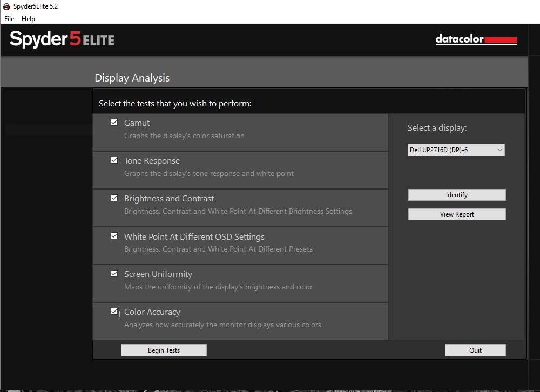Disable the Screen Uniformity test checkbox
The width and height of the screenshot is (540, 392).
(x=114, y=274)
